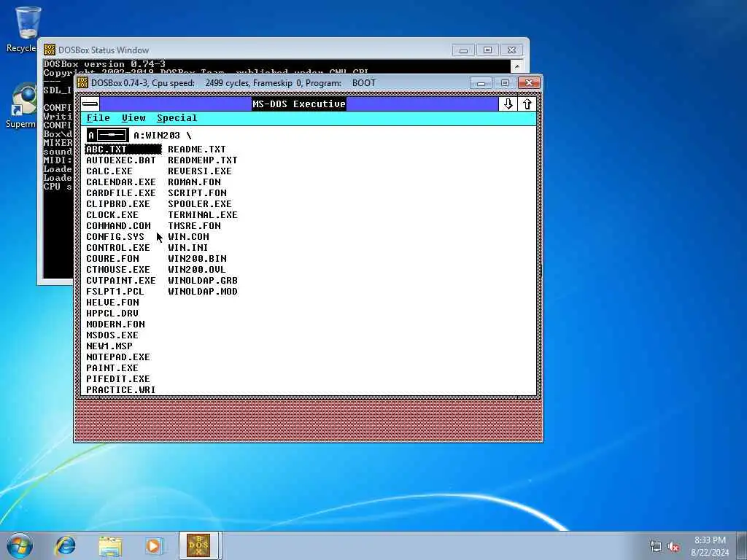Click the Show Desktop strip at the taskbar end

point(742,545)
